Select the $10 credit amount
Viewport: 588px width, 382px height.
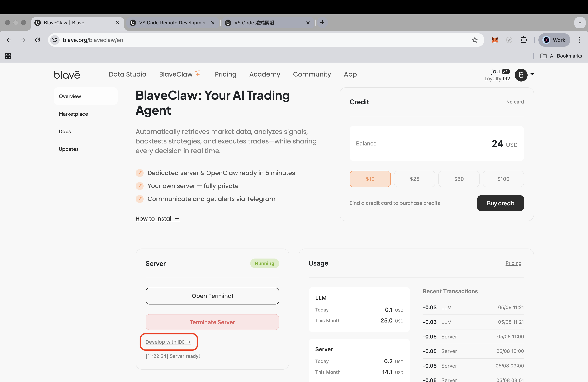click(x=370, y=179)
